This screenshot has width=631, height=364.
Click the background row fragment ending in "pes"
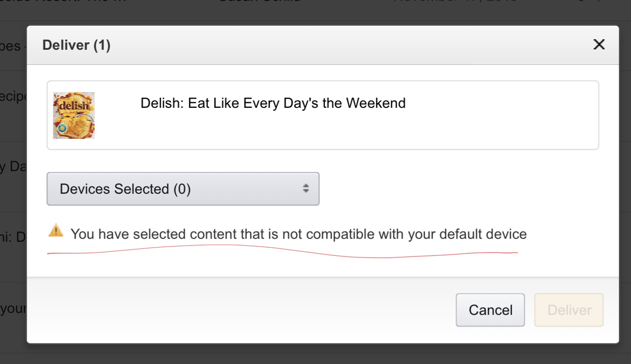tap(10, 46)
